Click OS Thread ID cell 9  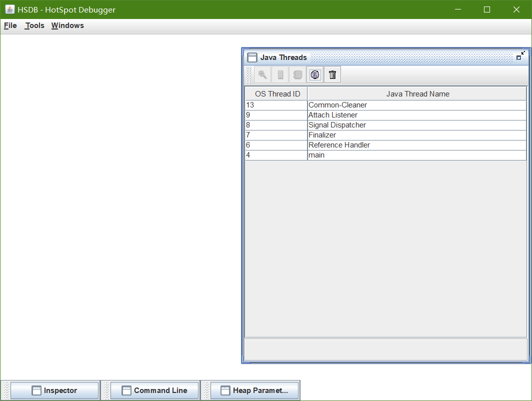pyautogui.click(x=276, y=115)
